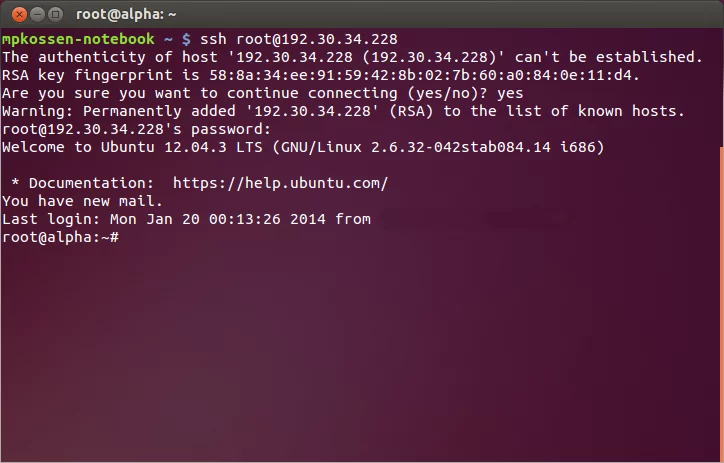
Task: Click the root@192.30.34.228's password line
Action: pyautogui.click(x=136, y=129)
